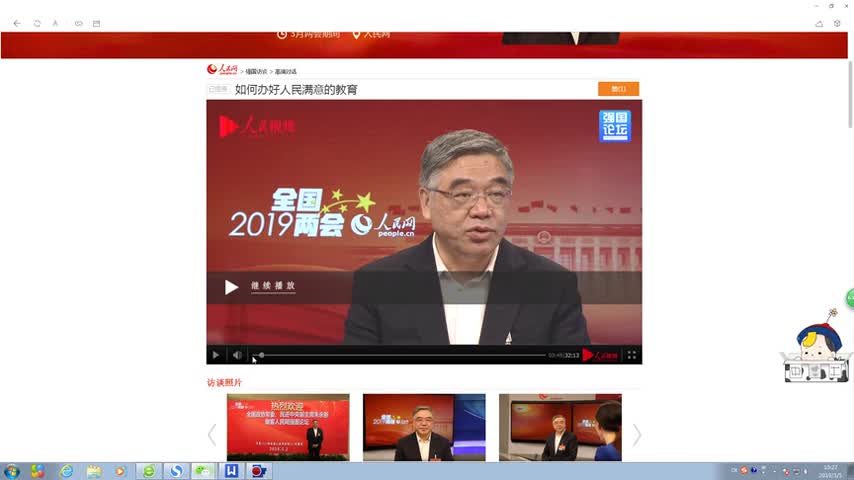Viewport: 854px width, 480px height.
Task: Show next interview photos with right chevron
Action: click(x=636, y=434)
